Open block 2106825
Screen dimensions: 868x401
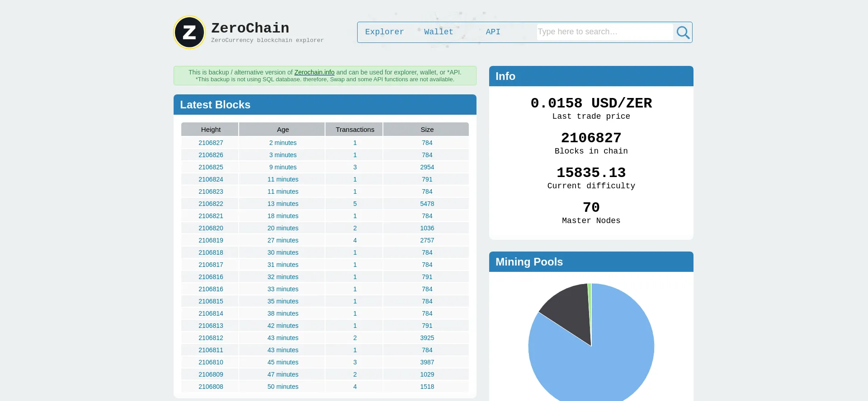tap(211, 167)
